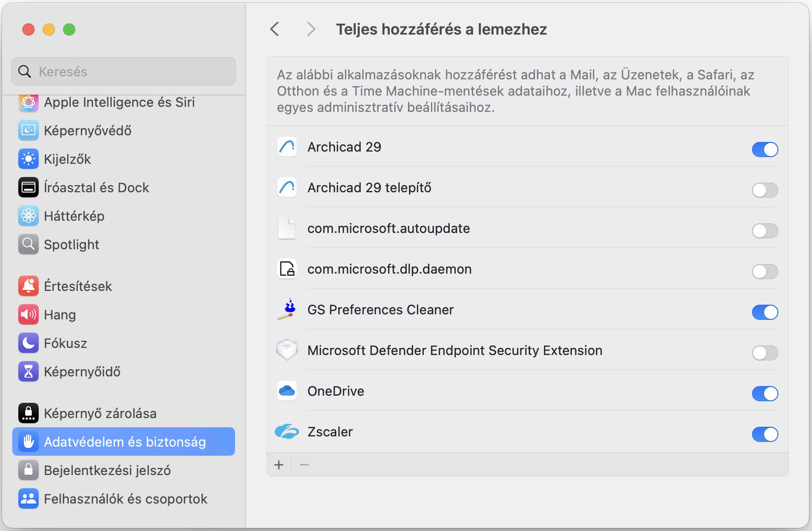
Task: Remove an application with the minus button
Action: click(304, 465)
